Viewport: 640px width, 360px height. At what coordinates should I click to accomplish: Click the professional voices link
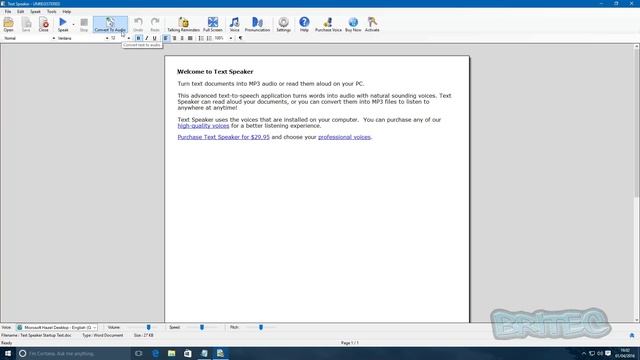click(x=344, y=137)
